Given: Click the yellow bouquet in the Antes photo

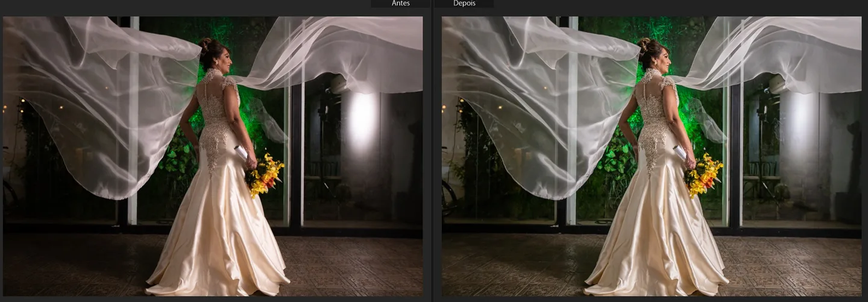Looking at the screenshot, I should [x=265, y=175].
